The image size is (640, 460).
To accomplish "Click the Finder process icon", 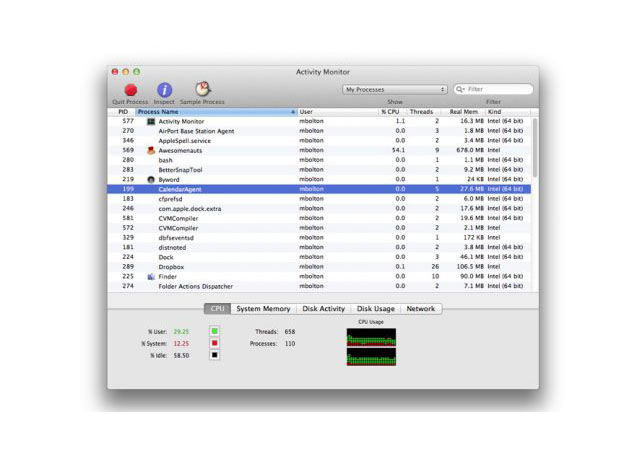I will coord(151,276).
